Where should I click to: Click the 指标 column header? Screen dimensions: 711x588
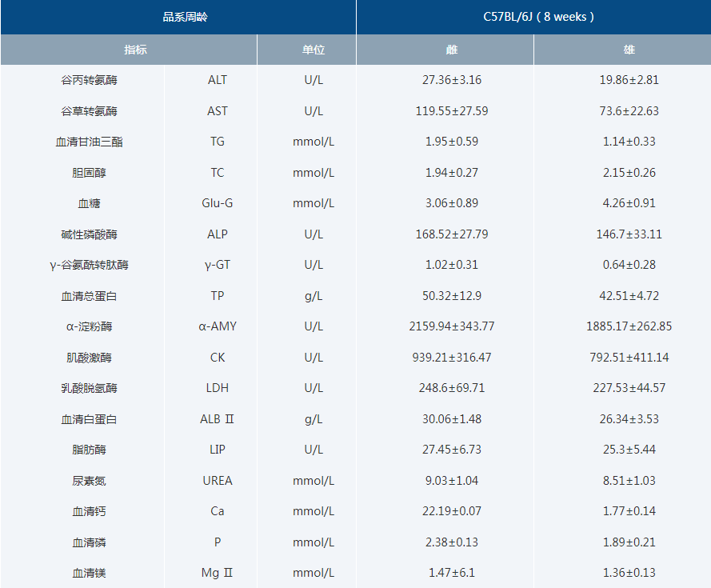point(135,50)
